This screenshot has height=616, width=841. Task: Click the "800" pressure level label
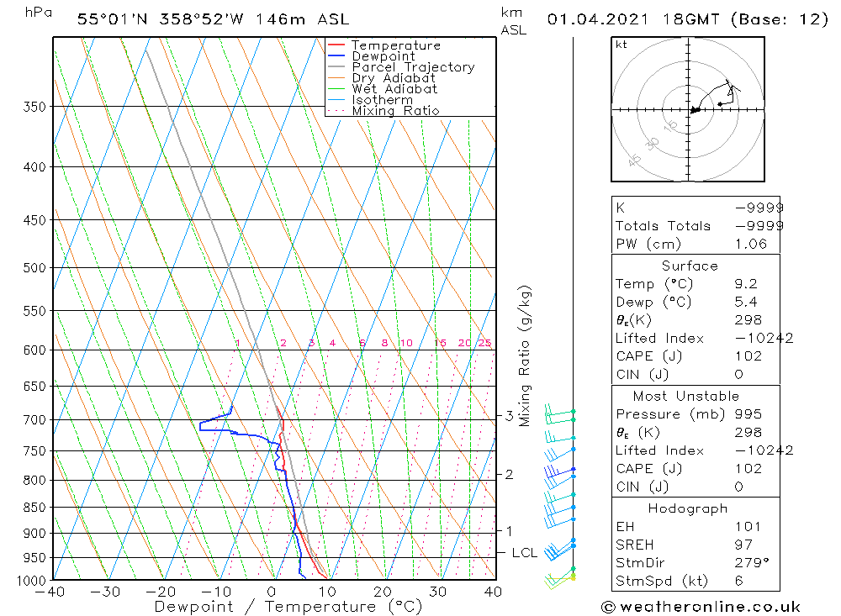pos(34,480)
